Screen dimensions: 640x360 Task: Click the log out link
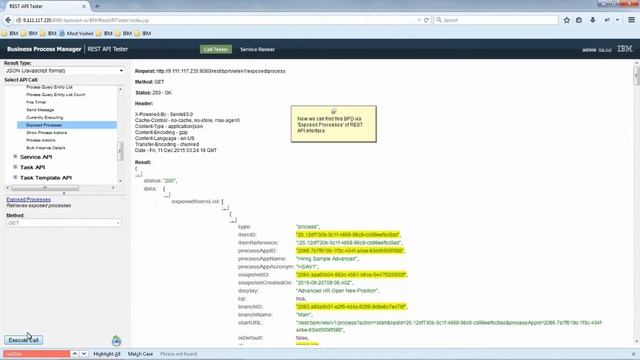click(605, 50)
